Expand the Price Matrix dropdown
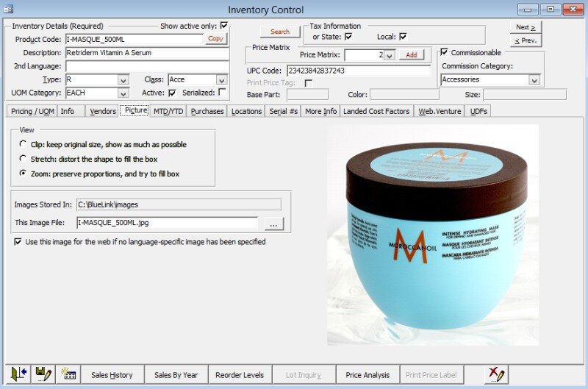Viewport: 588px width, 389px height. pyautogui.click(x=390, y=55)
